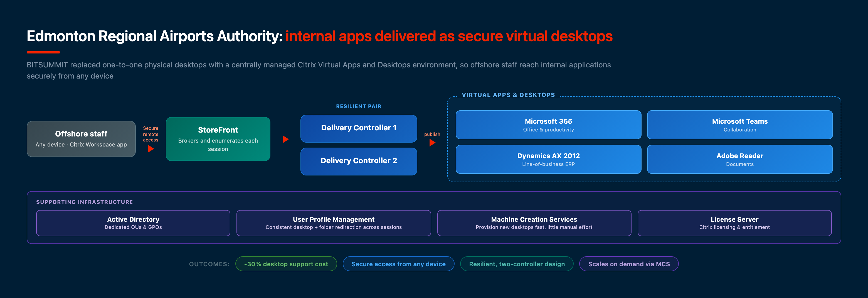Click 'Any device · Citrix Workspace app' text
The image size is (868, 298).
point(81,145)
